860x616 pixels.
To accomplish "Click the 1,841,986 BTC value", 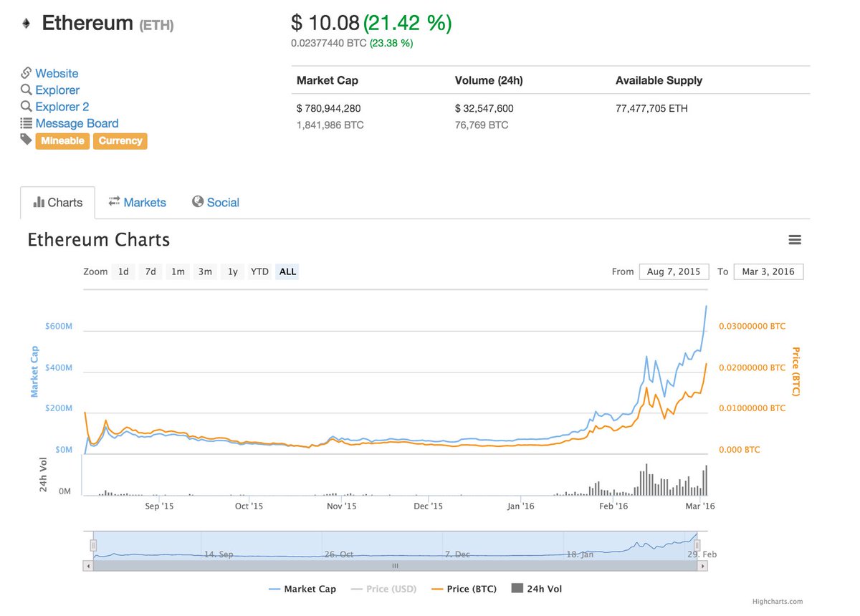I will (330, 125).
